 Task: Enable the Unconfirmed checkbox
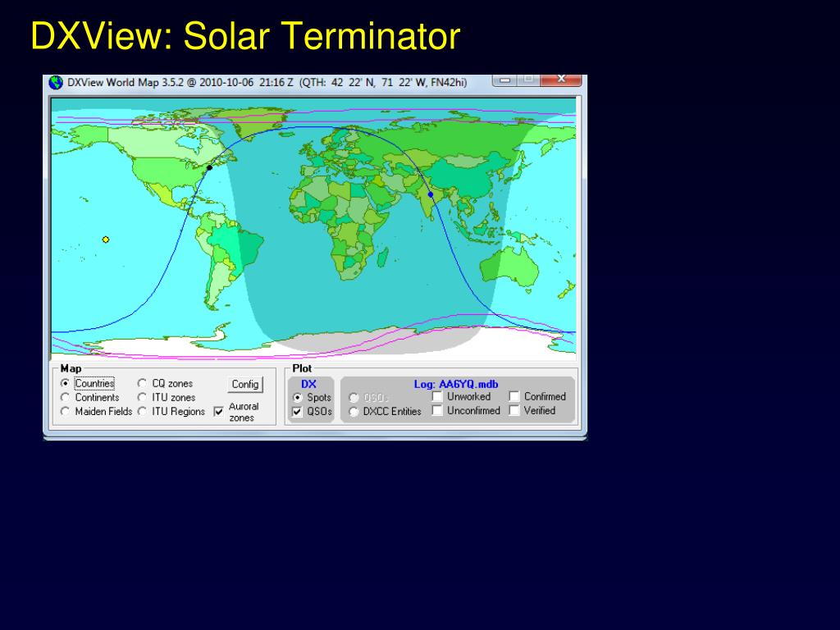[x=437, y=410]
